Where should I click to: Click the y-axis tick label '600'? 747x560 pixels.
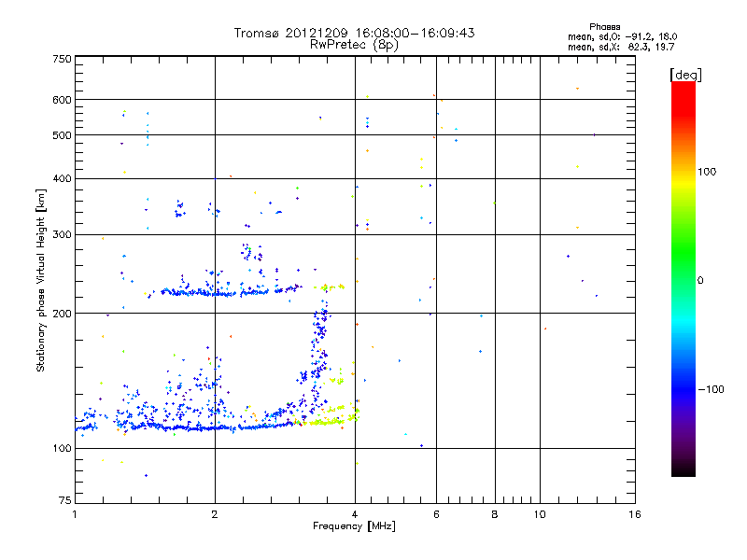(62, 100)
